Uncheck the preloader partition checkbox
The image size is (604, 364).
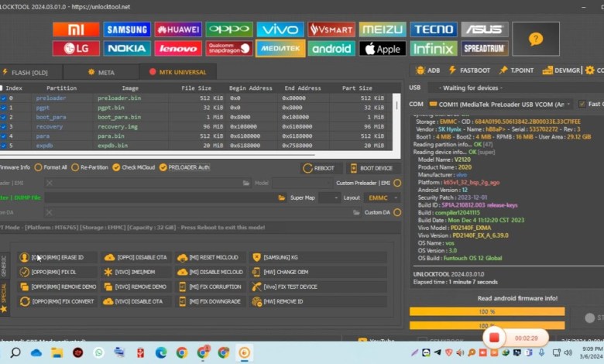pos(3,98)
